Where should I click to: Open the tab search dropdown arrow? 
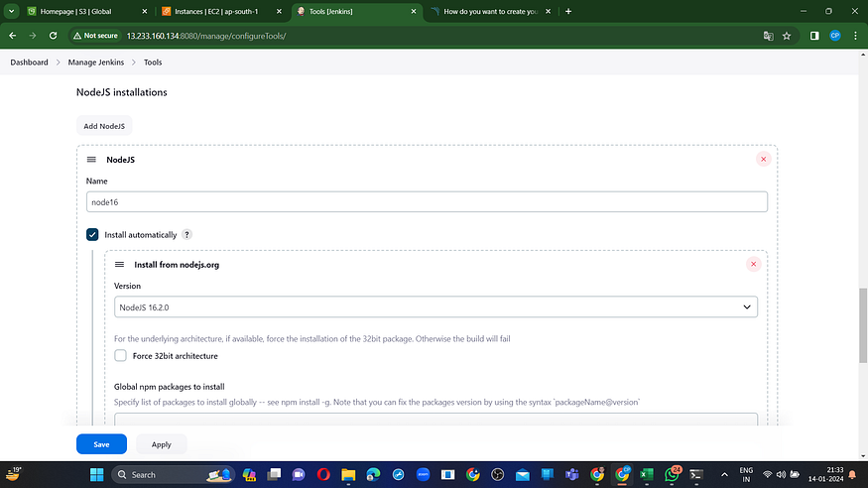coord(11,11)
